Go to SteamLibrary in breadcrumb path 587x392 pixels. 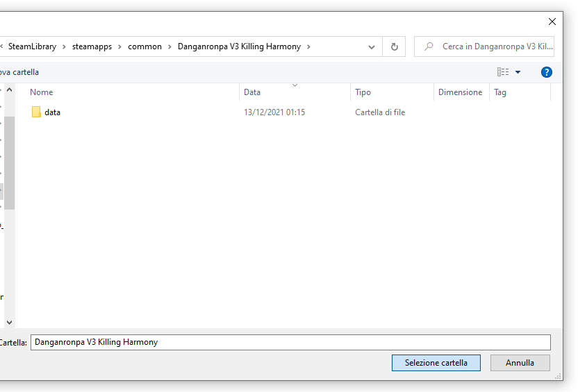[32, 46]
